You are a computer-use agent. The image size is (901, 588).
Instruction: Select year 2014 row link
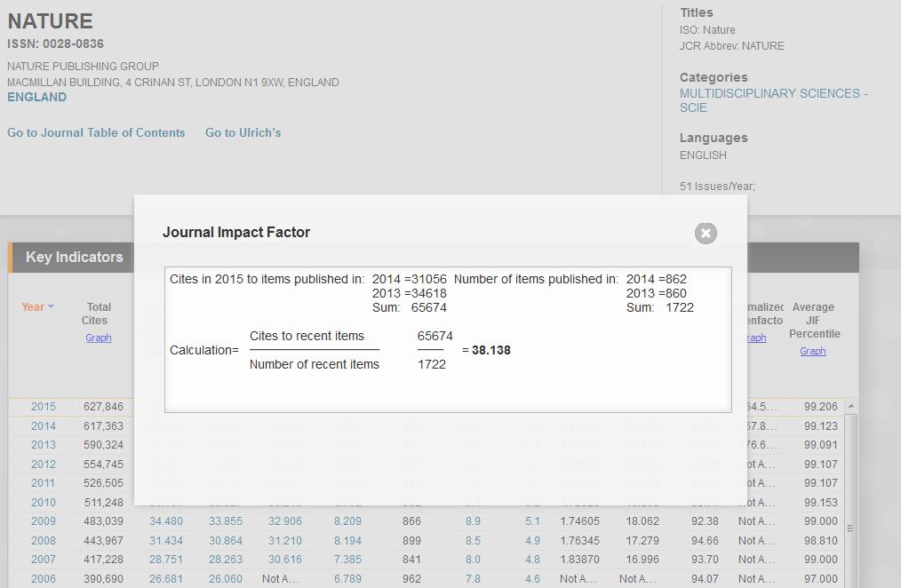click(44, 426)
